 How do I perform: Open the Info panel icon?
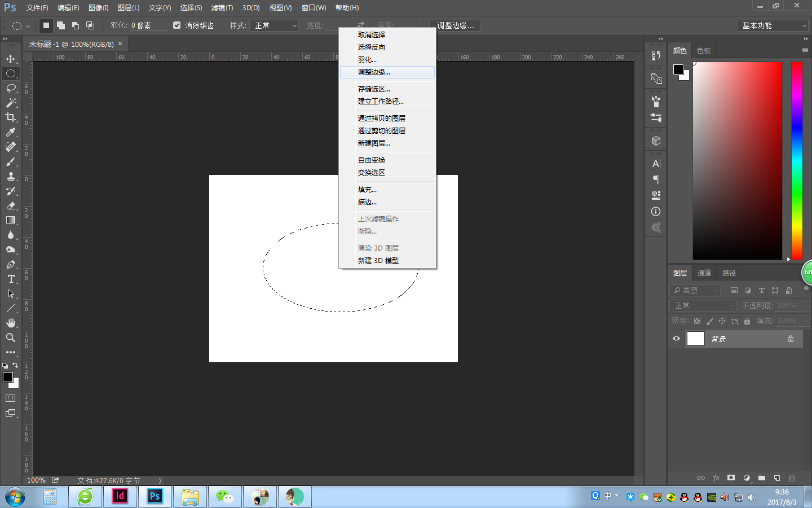656,212
